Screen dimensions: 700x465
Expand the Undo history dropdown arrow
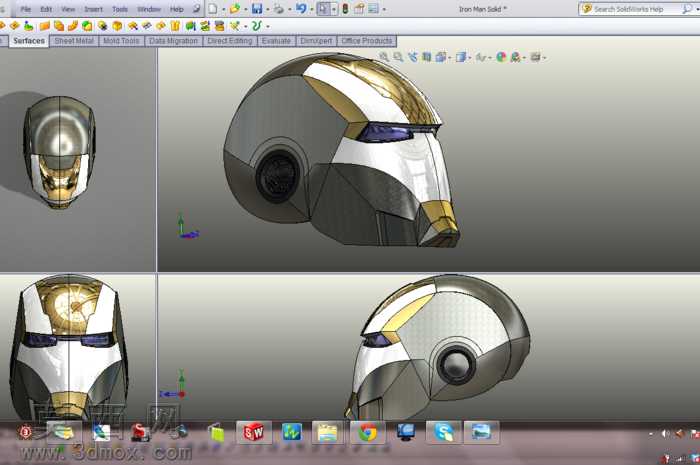[312, 9]
